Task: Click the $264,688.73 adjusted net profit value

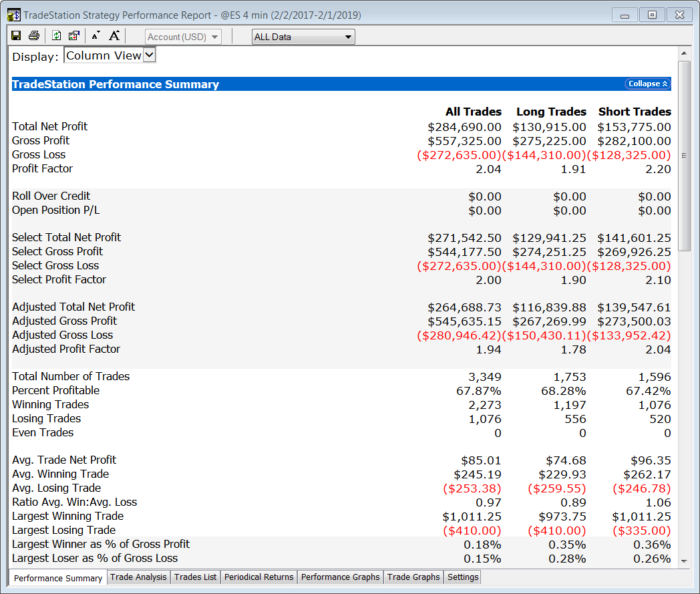Action: (x=464, y=308)
